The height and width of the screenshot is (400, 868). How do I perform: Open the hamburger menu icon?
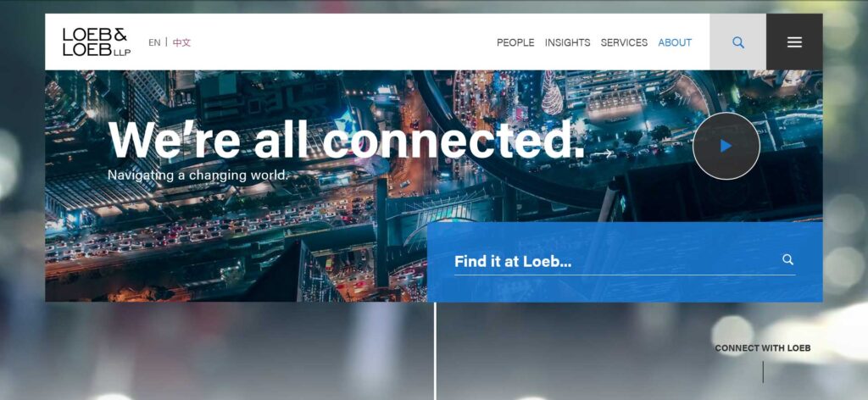coord(794,42)
